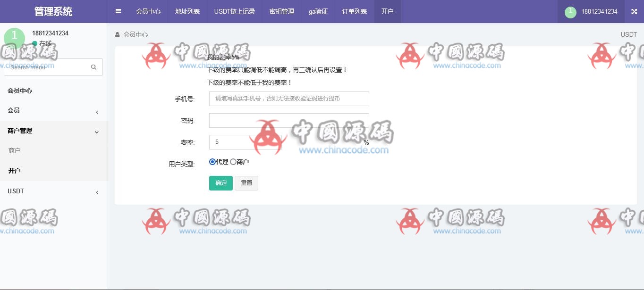Open the ga验证 tab
644x290 pixels.
pyautogui.click(x=318, y=11)
